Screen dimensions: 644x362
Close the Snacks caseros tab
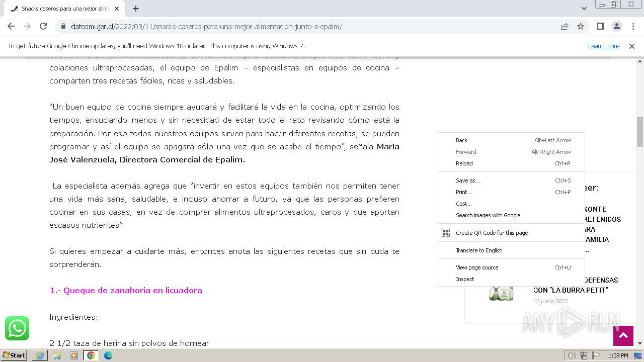tap(117, 9)
